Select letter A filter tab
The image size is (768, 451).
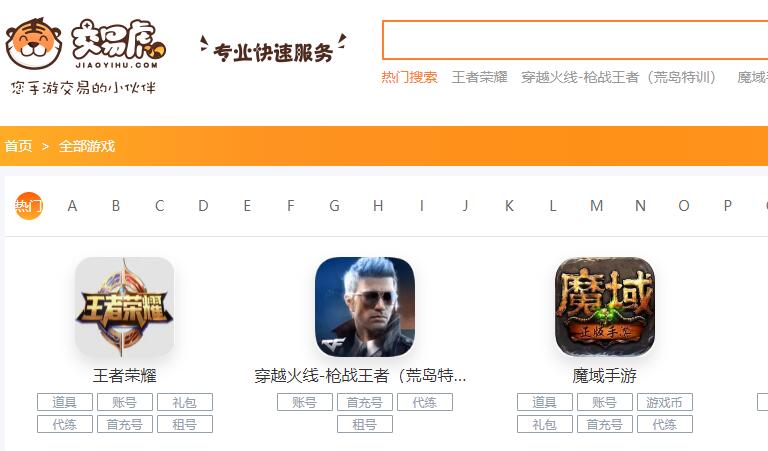point(72,206)
